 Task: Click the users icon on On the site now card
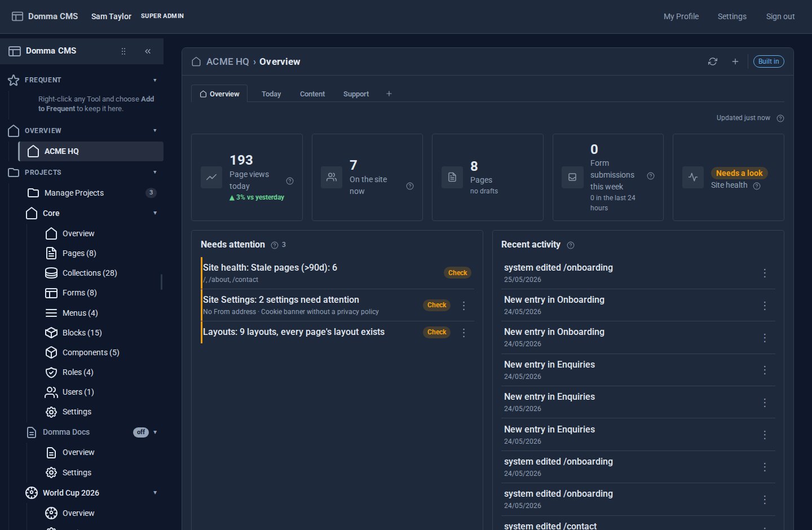[x=332, y=177]
